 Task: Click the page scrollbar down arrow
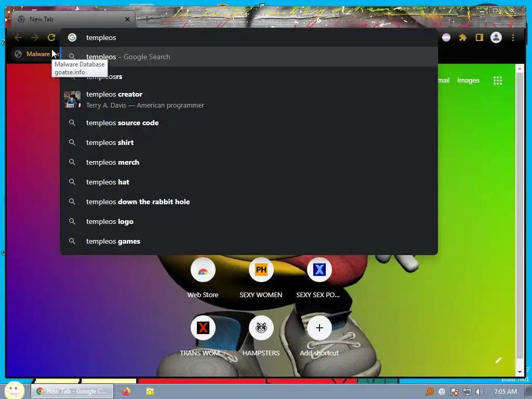520,372
